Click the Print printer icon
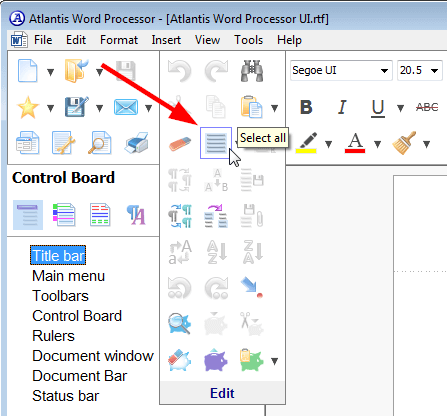The image size is (447, 416). 136,143
